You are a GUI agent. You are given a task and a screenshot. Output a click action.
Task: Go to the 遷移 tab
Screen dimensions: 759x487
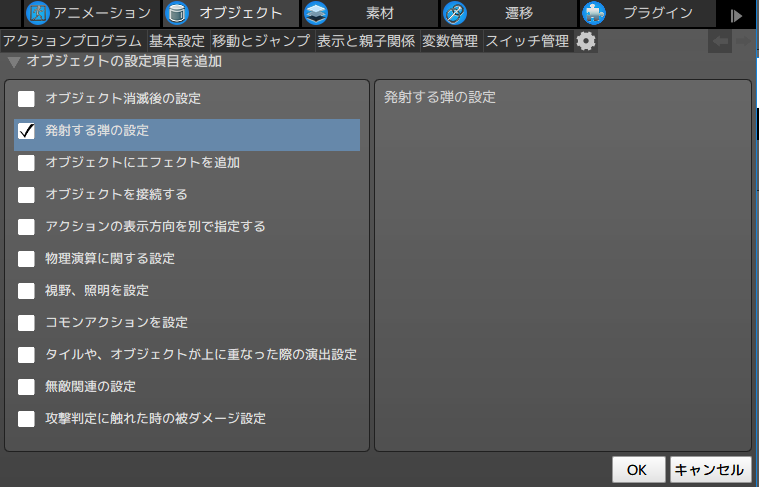point(509,13)
